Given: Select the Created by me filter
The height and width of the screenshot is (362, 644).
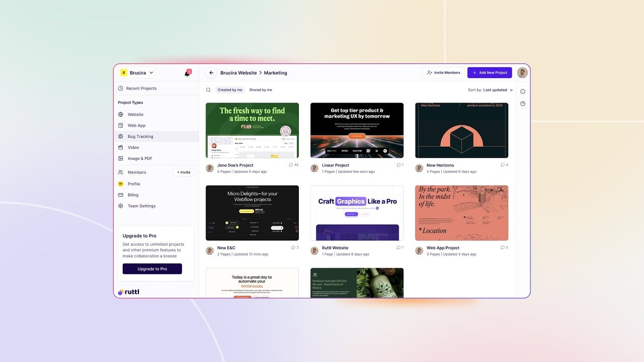Looking at the screenshot, I should pos(230,90).
